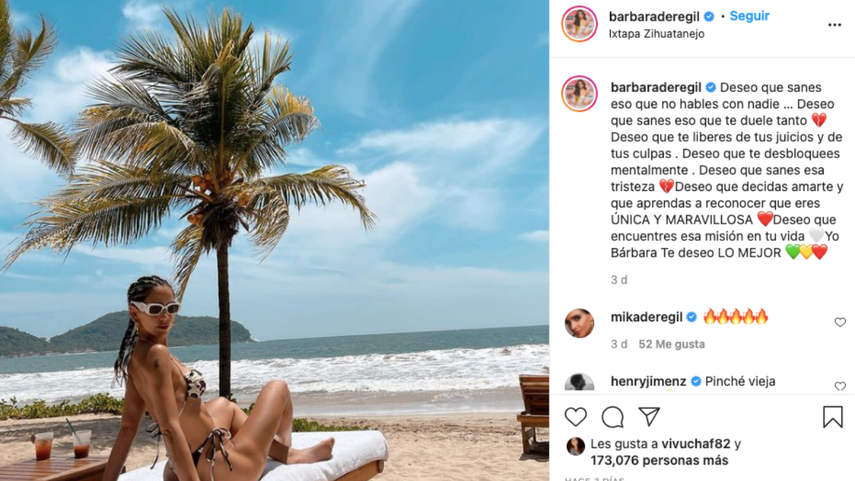Click barbaraderegil's header profile picture
855x481 pixels.
(579, 24)
